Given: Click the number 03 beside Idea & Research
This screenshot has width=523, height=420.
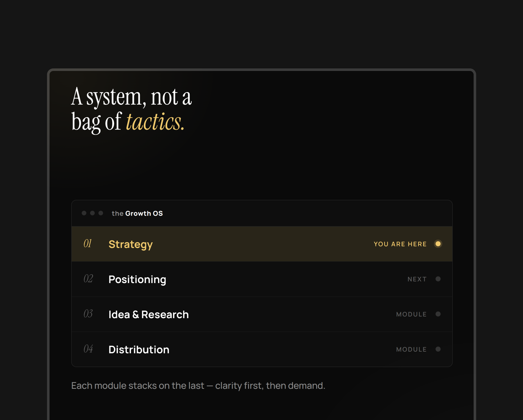Looking at the screenshot, I should click(88, 314).
